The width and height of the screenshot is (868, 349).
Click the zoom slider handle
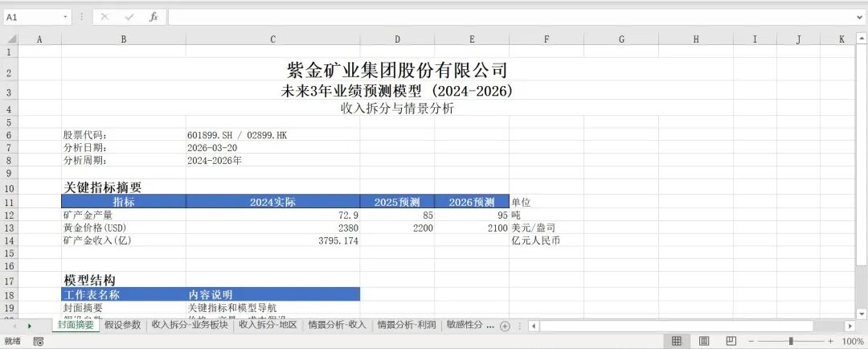pos(791,341)
